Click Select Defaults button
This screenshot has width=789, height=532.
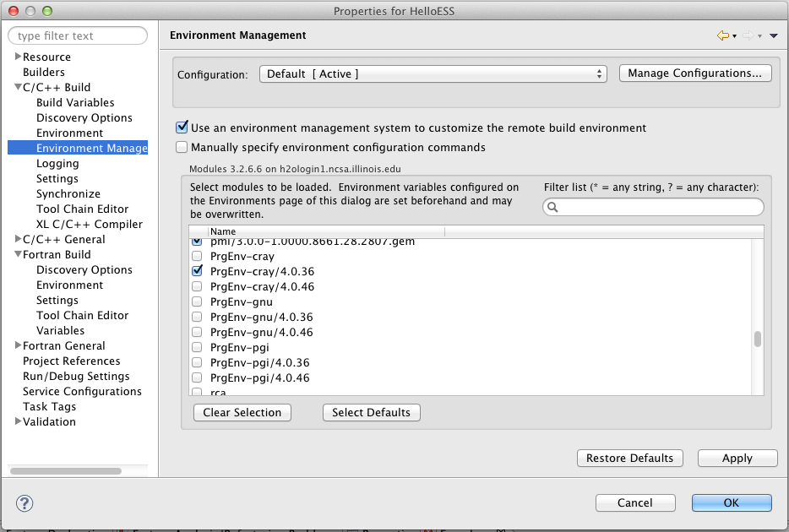[x=371, y=413]
